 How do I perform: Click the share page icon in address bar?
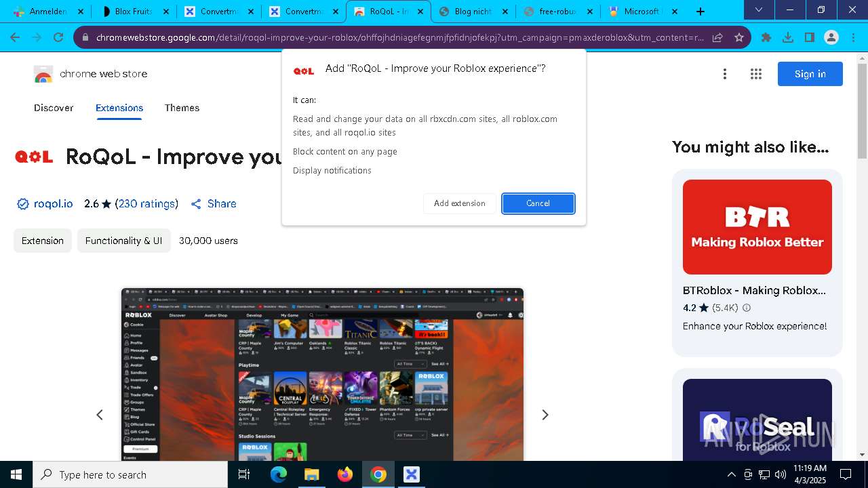[x=717, y=38]
